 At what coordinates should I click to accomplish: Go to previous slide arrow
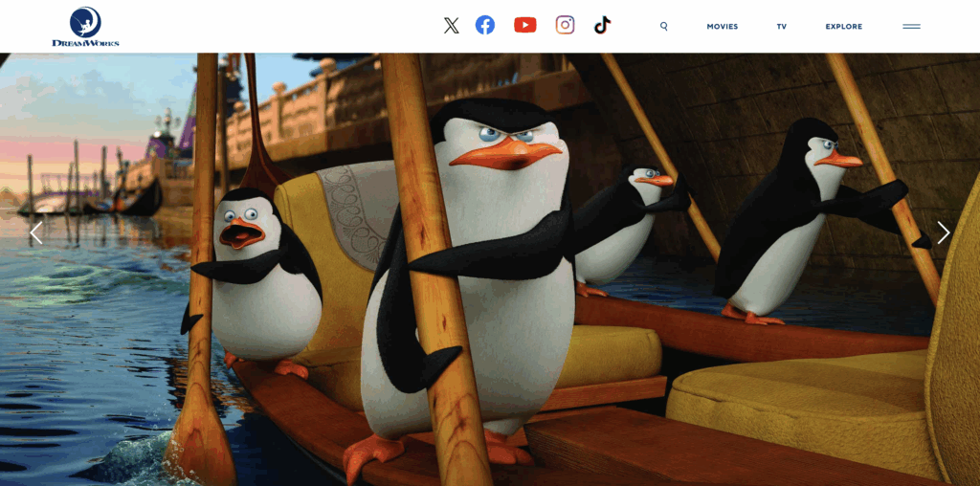pos(36,232)
